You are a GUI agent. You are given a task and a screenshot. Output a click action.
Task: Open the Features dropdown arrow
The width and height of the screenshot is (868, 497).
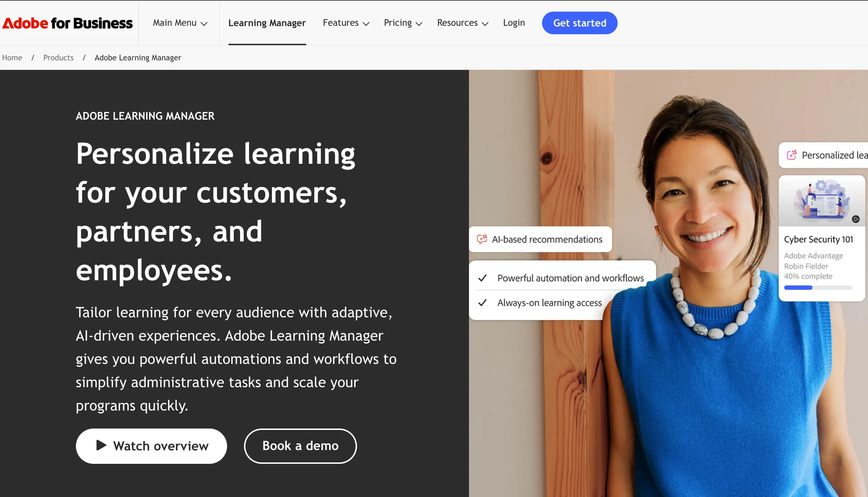point(366,24)
